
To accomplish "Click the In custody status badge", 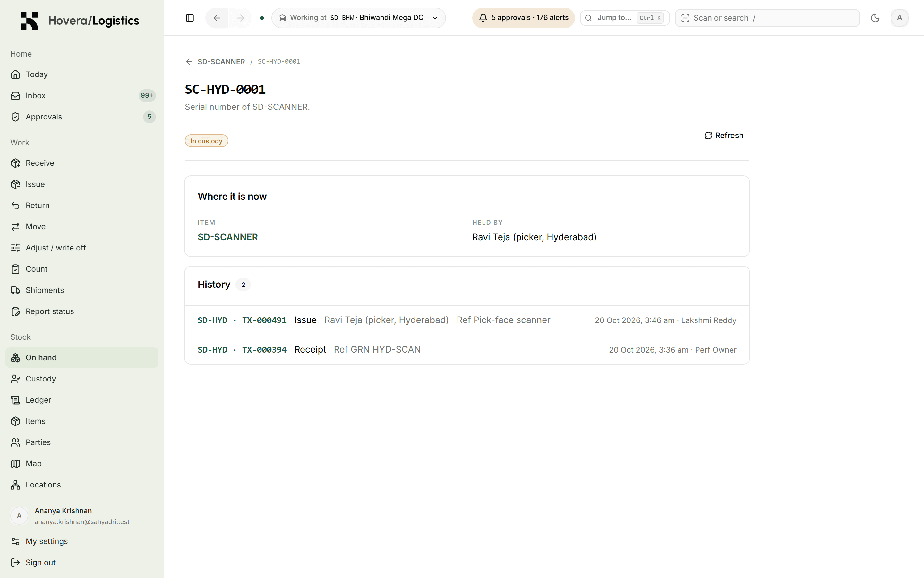I will [x=207, y=141].
